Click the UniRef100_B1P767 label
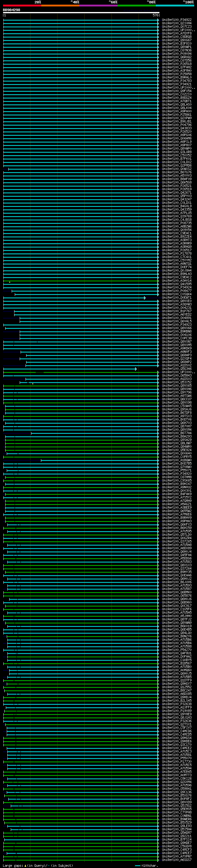Screen dimensions: 197x868 coord(176,311)
